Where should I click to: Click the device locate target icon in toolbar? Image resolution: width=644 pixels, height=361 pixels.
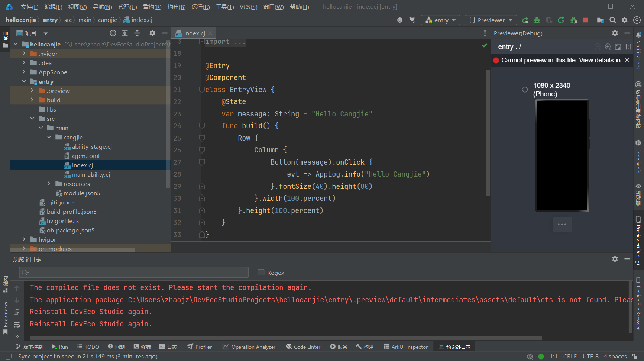[400, 20]
